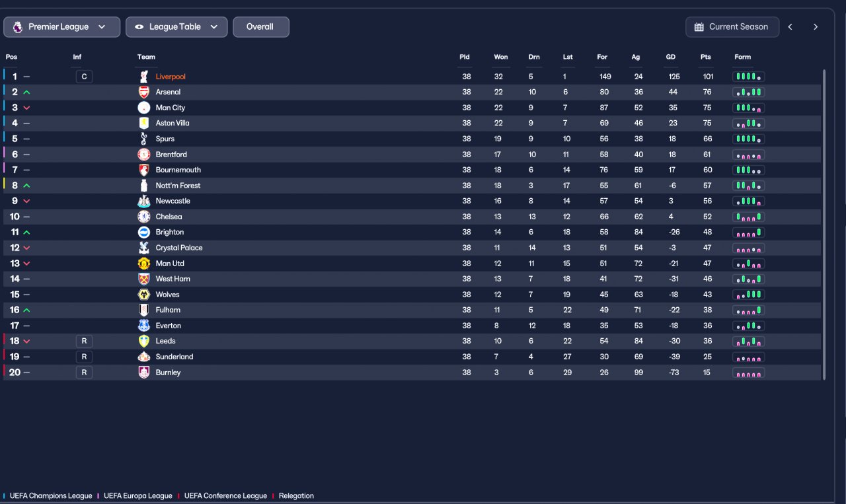Click the Man City club crest
The image size is (846, 504).
tap(144, 108)
